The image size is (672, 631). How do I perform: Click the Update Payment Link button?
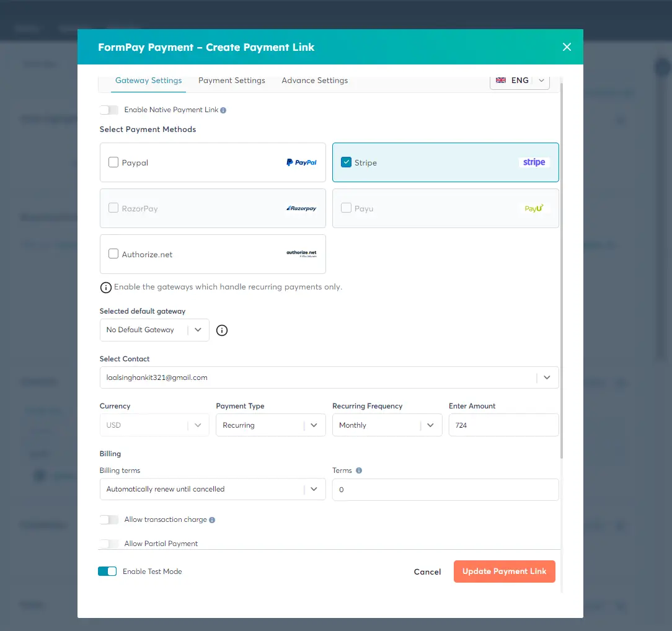pyautogui.click(x=504, y=571)
